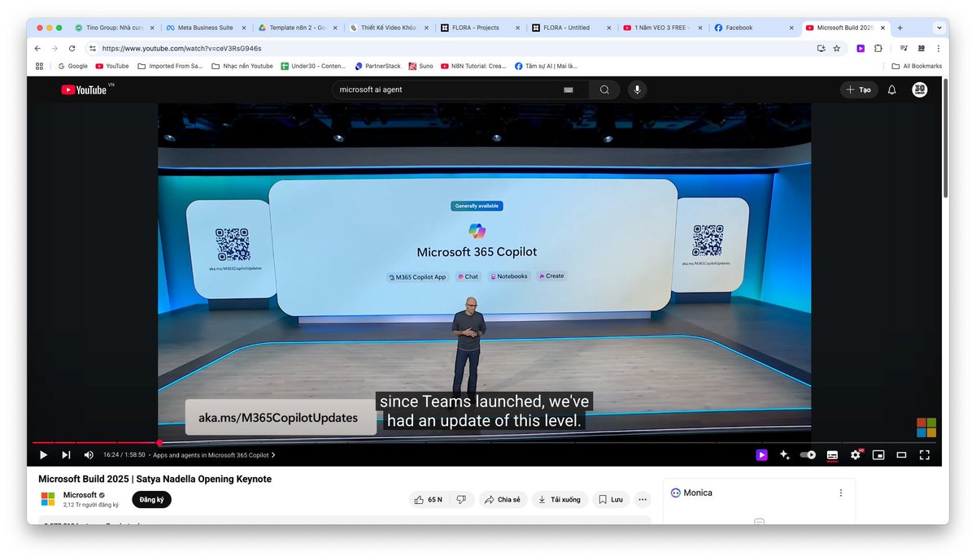Viewport: 976px width, 560px height.
Task: Open the tab search dropdown arrow
Action: [x=938, y=28]
